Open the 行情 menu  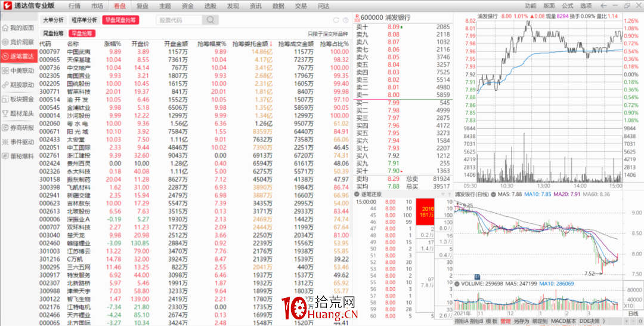(75, 6)
